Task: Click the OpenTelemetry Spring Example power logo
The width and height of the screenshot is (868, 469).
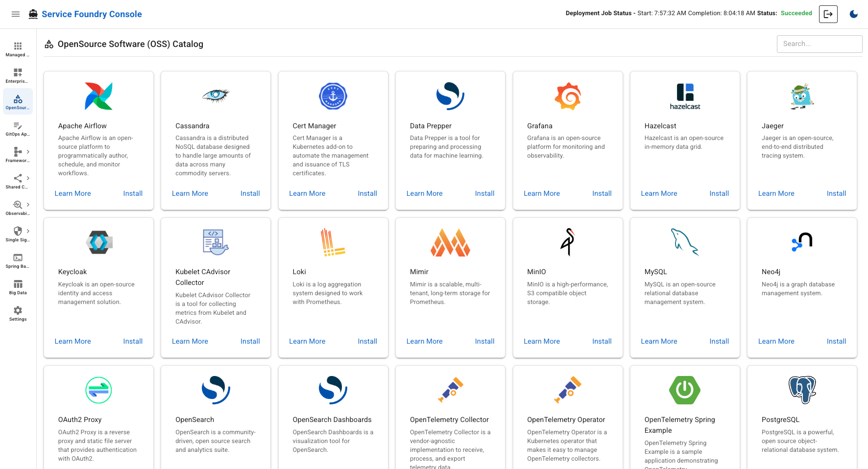Action: 685,390
